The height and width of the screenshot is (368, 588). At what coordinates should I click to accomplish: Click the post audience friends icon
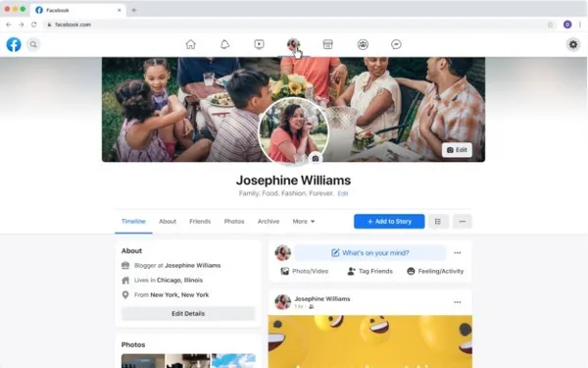click(x=311, y=307)
